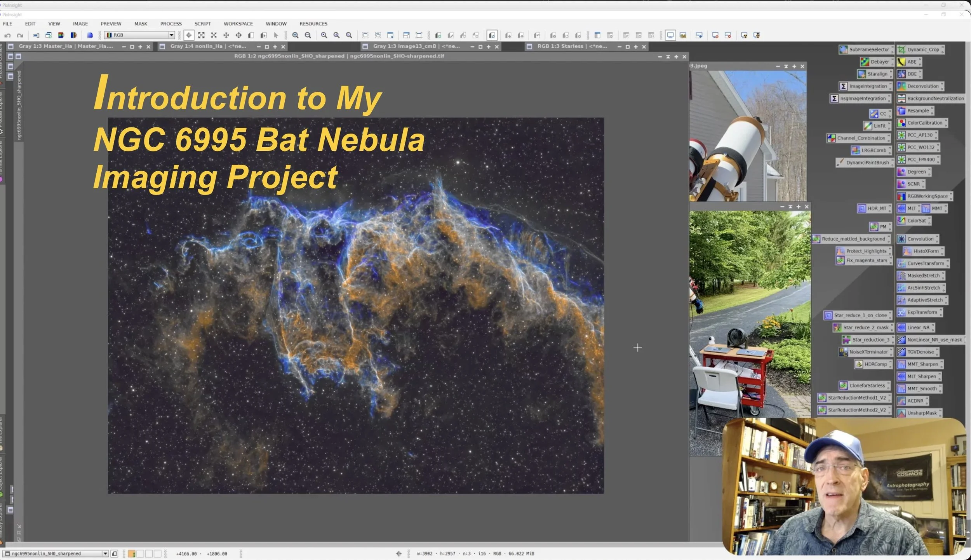Click the zoom in magnifier icon
Viewport: 971px width, 560px height.
point(295,35)
